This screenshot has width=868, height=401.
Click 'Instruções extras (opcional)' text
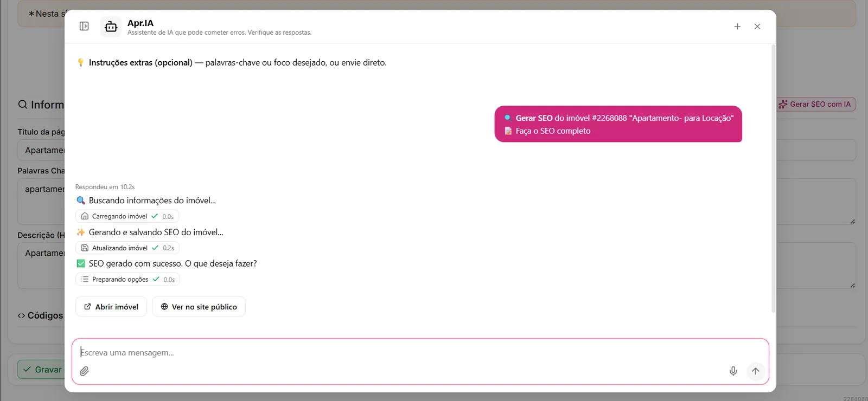click(x=141, y=62)
